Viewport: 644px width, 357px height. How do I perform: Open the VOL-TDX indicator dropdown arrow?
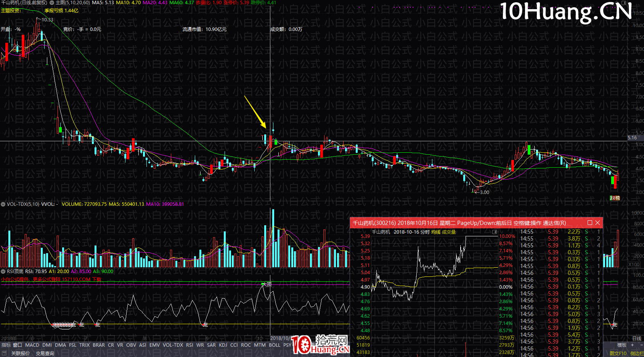click(3, 204)
